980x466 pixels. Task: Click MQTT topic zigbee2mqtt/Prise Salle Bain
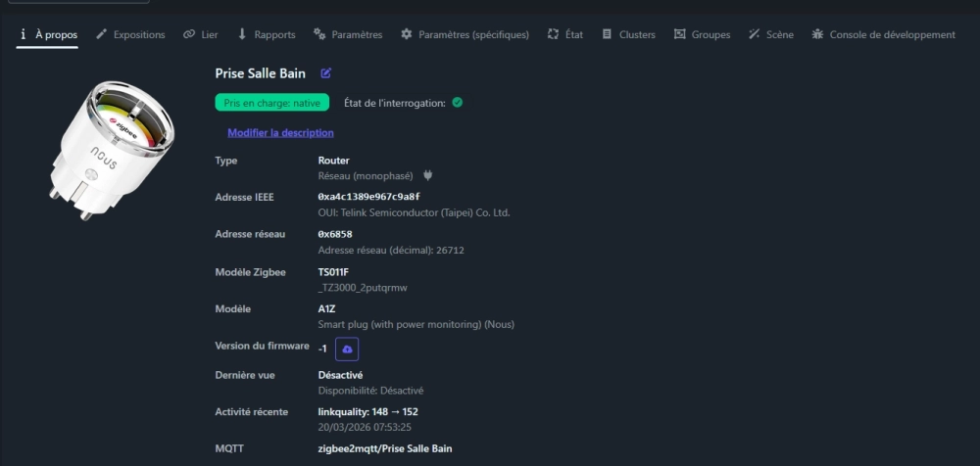tap(385, 449)
